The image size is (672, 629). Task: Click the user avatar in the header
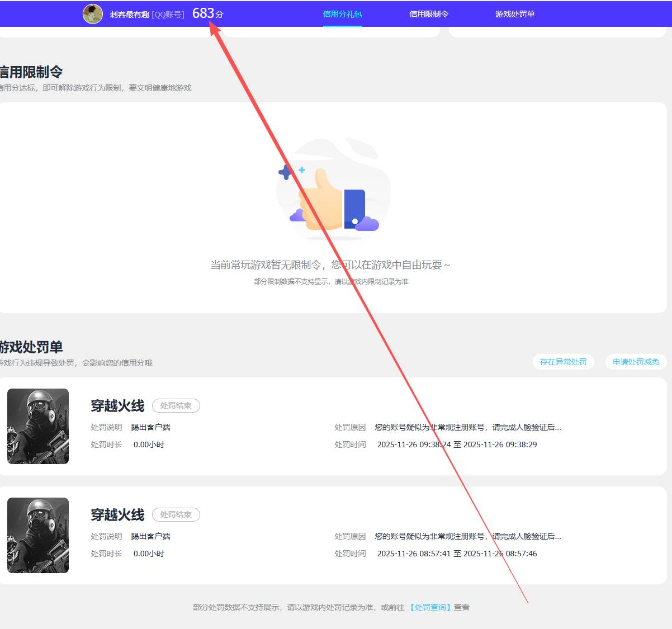93,14
